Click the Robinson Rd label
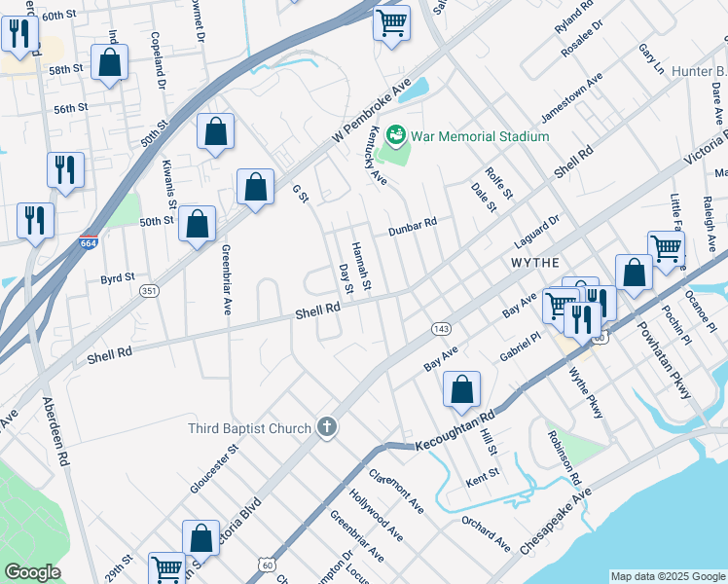 [564, 457]
